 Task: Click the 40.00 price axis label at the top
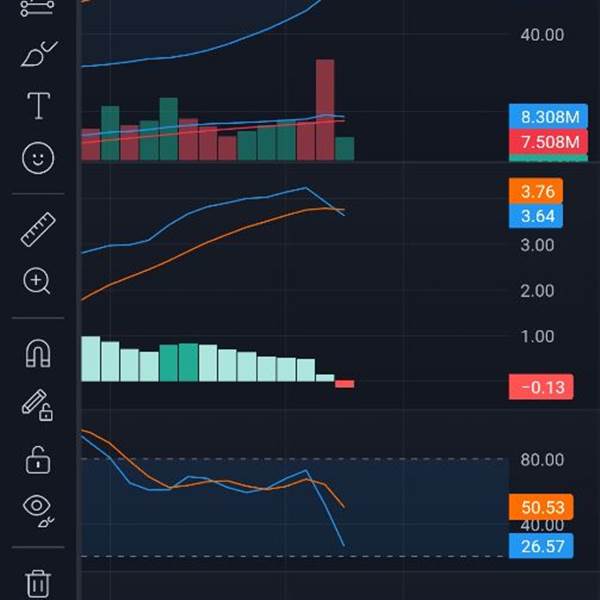click(x=542, y=35)
